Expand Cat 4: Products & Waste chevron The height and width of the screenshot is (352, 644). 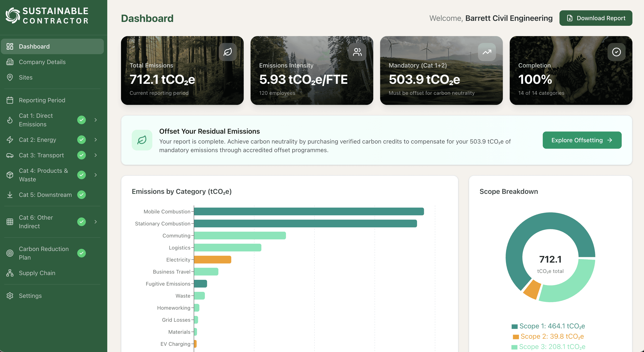click(x=95, y=175)
